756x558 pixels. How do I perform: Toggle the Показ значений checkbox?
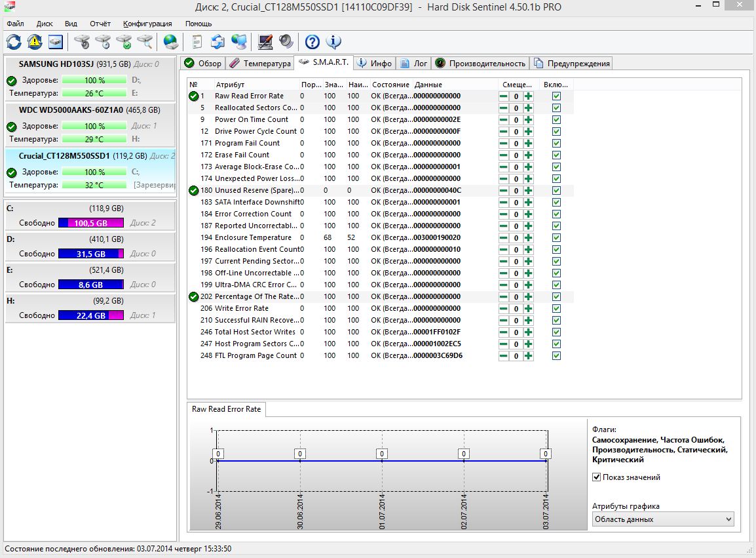click(596, 477)
